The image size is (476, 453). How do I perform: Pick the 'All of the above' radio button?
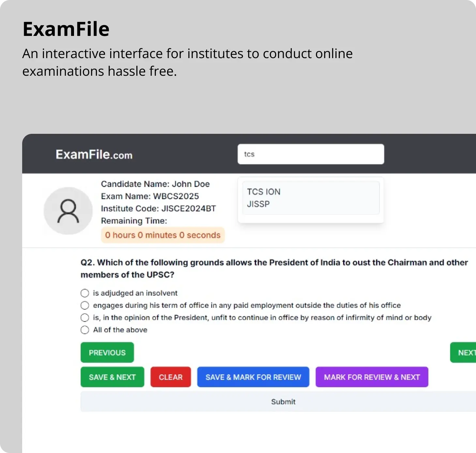click(x=85, y=330)
